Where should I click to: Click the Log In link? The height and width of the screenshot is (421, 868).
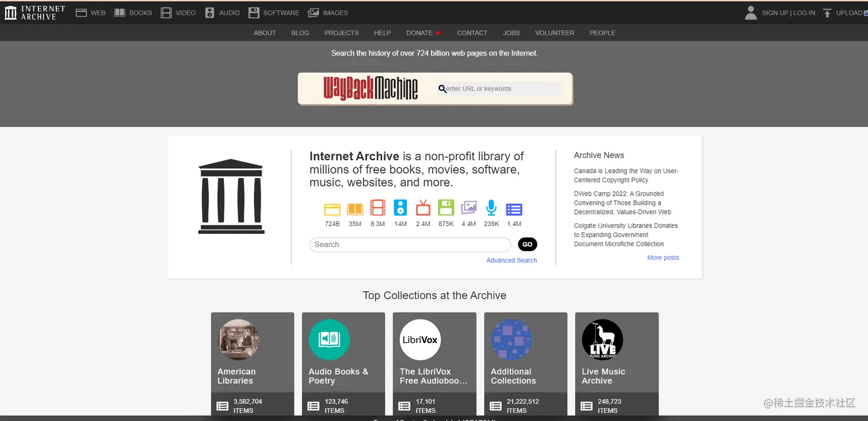804,13
